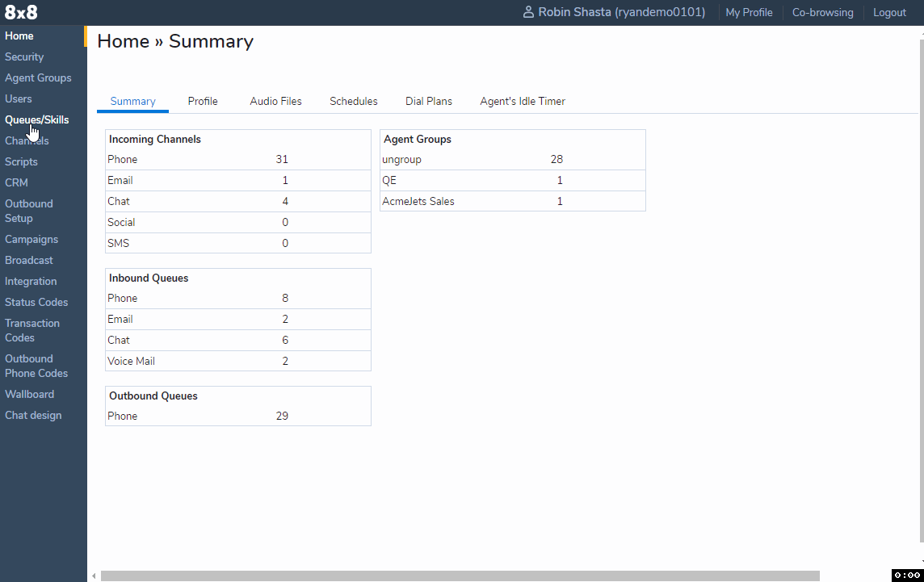Click the Agent Groups table heading

418,140
